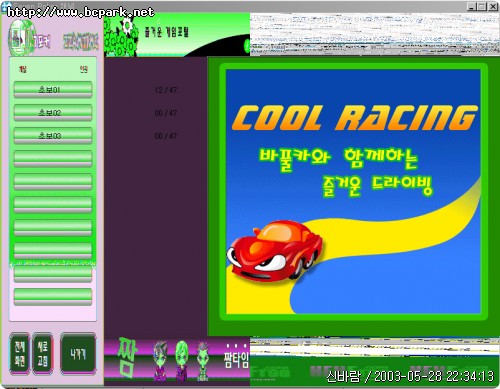The width and height of the screenshot is (500, 389).
Task: Click the 채널 column header
Action: click(x=22, y=69)
